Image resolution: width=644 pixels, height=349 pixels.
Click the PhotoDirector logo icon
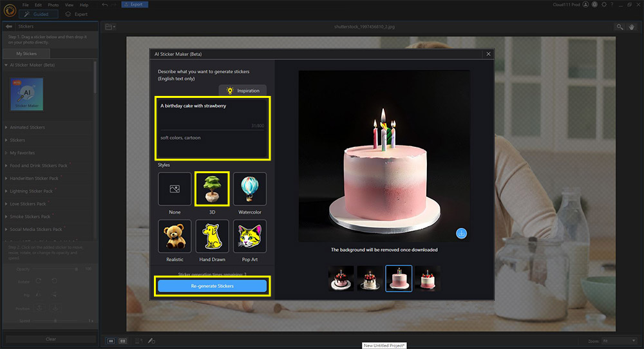pos(10,10)
